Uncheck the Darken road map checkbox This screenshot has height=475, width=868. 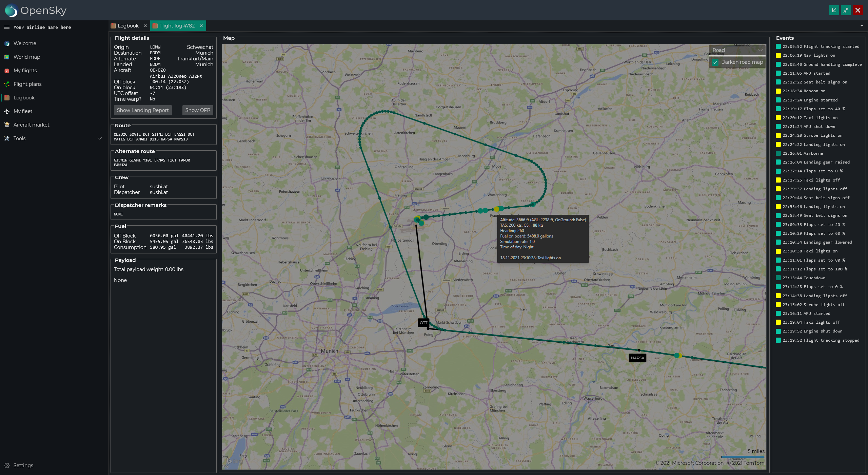pos(715,62)
